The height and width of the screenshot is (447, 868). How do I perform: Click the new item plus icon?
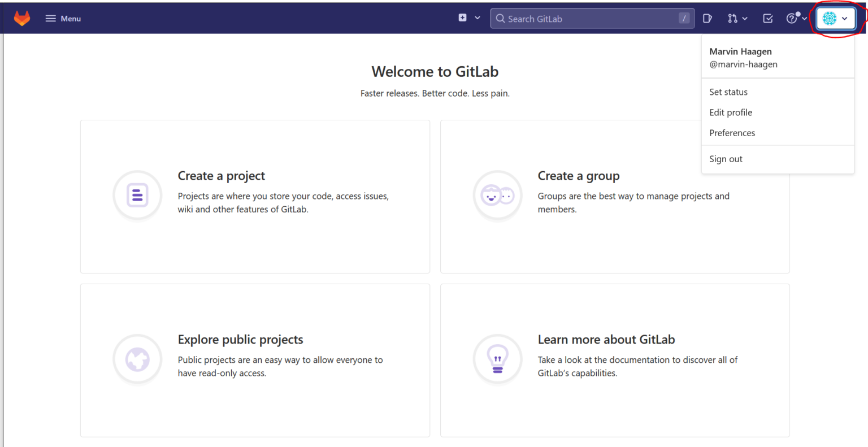coord(463,18)
